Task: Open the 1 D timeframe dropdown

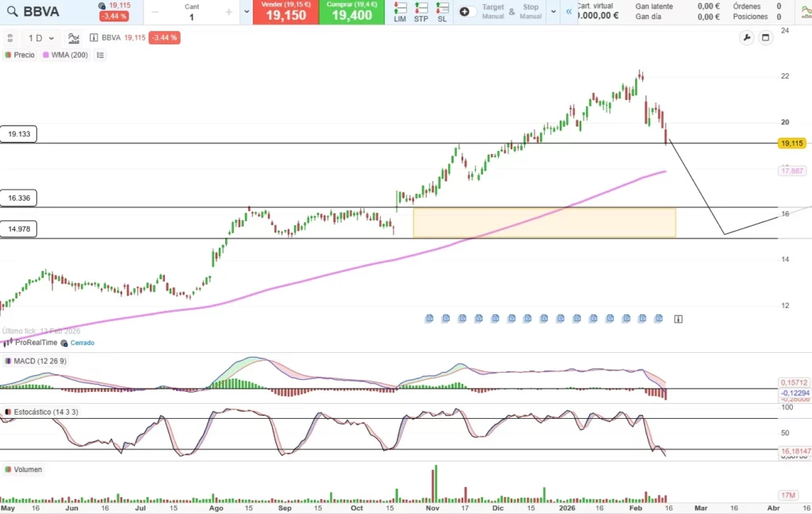Action: (42, 37)
